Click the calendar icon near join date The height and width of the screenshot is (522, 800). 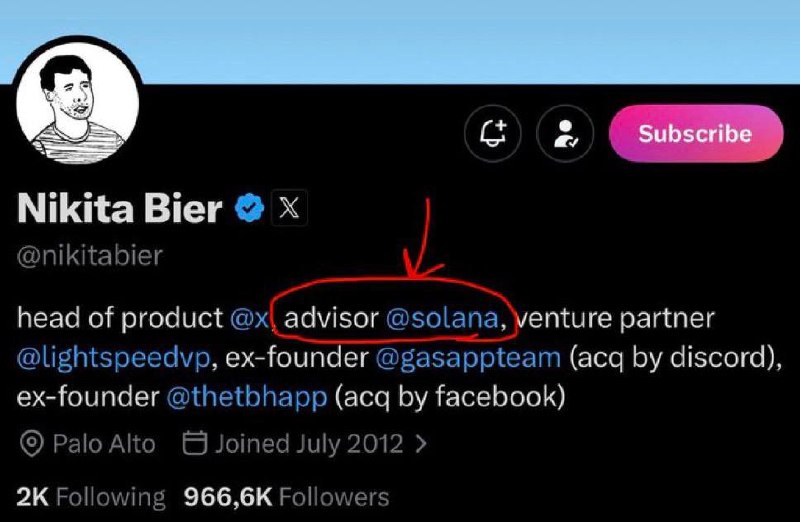(196, 443)
